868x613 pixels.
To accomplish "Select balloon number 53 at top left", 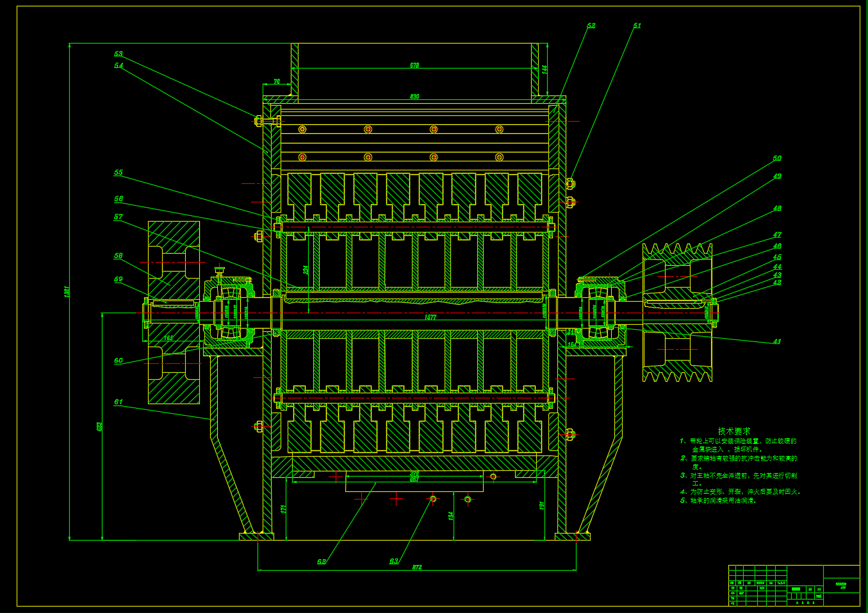I will click(x=119, y=54).
